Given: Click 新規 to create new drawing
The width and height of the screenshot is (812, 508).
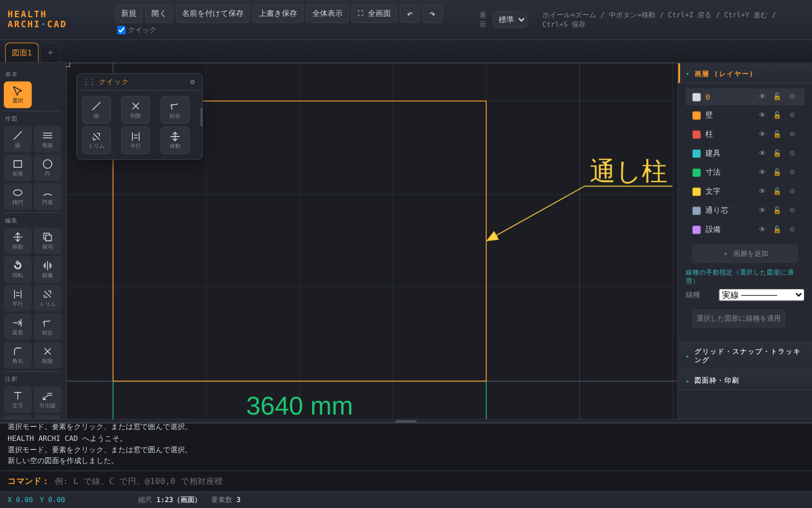Looking at the screenshot, I should click(129, 14).
